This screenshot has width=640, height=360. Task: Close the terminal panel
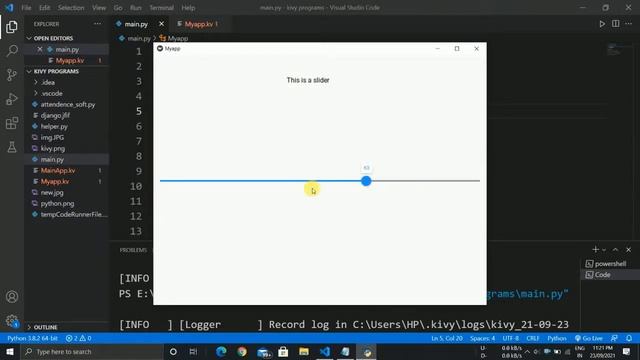pos(629,249)
